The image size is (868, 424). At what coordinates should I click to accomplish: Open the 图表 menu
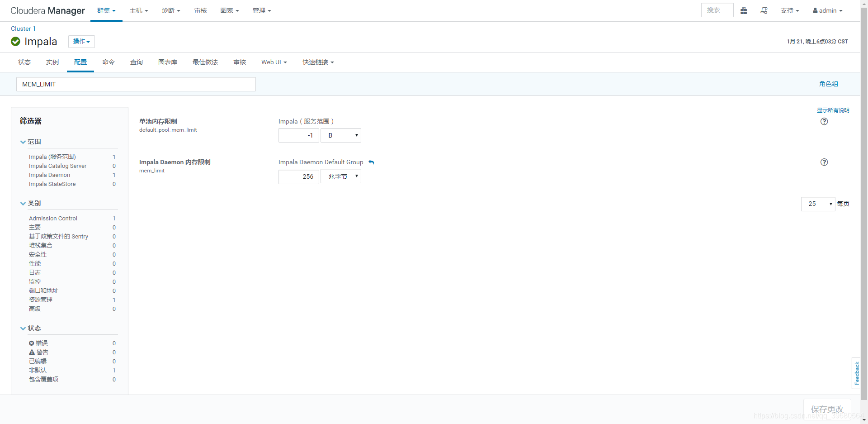[x=230, y=10]
